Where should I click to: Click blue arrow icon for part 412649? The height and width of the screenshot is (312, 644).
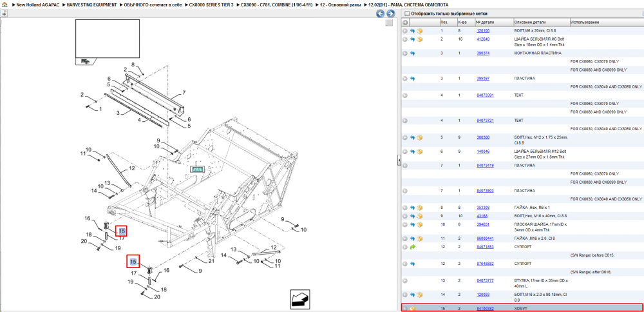click(x=412, y=39)
